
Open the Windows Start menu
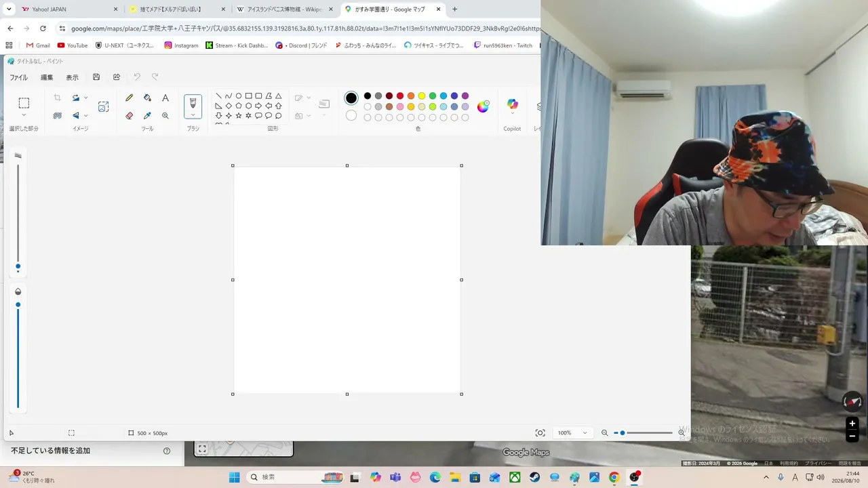pos(234,477)
